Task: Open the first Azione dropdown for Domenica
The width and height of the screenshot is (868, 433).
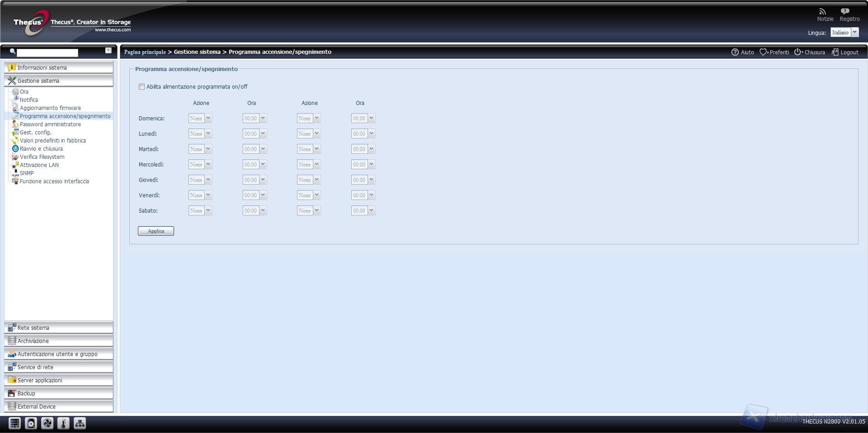Action: tap(200, 119)
